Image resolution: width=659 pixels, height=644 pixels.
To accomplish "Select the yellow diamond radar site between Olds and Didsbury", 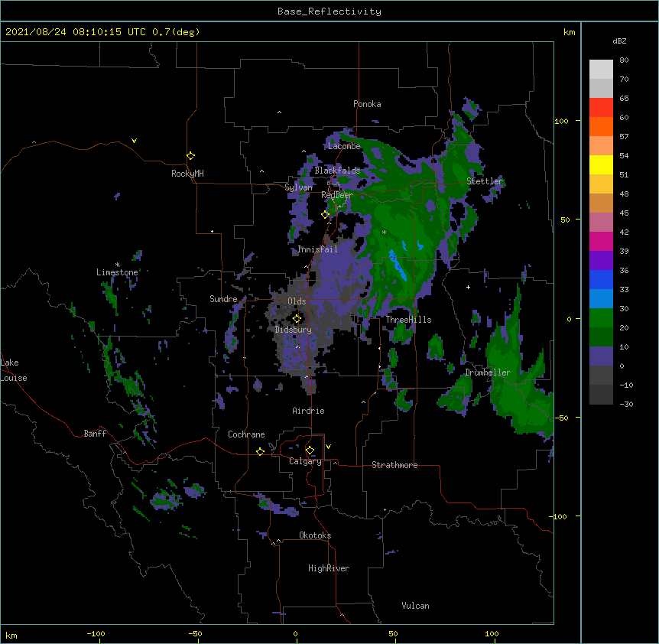I will pyautogui.click(x=297, y=319).
